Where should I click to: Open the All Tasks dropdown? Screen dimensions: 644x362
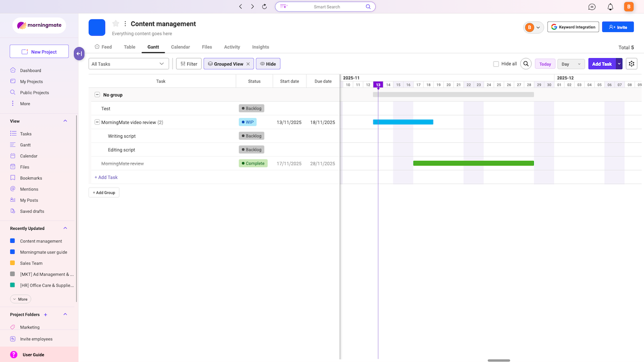[128, 64]
